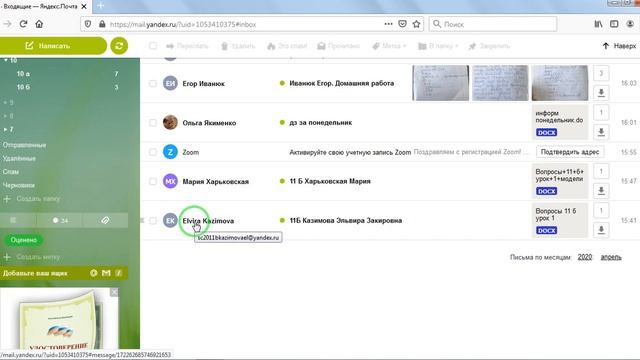The height and width of the screenshot is (360, 640).
Task: Click the Написать compose button
Action: pos(53,46)
